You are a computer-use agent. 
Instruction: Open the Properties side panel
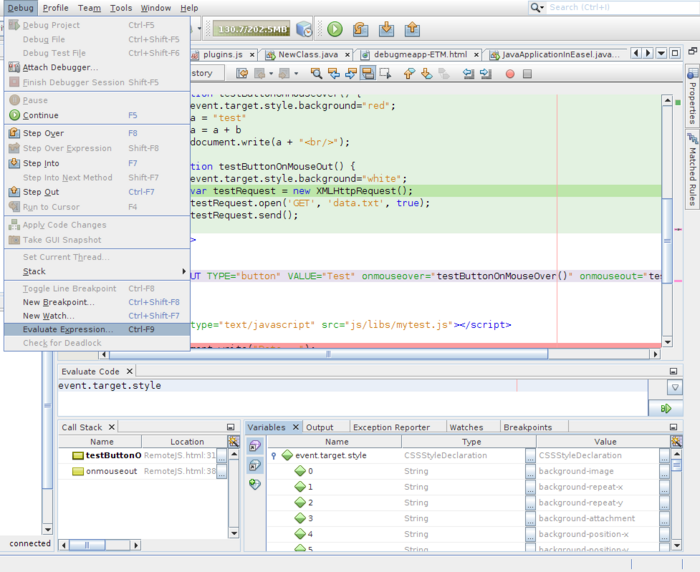pyautogui.click(x=692, y=98)
